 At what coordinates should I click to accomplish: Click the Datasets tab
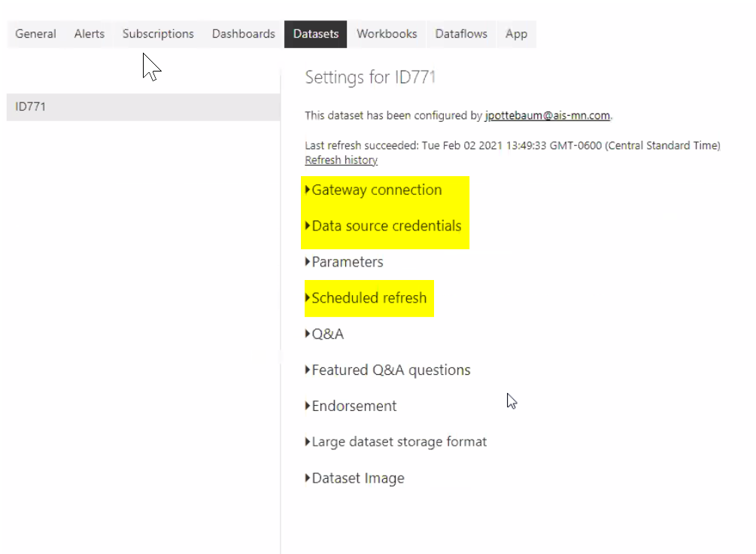[x=316, y=35]
